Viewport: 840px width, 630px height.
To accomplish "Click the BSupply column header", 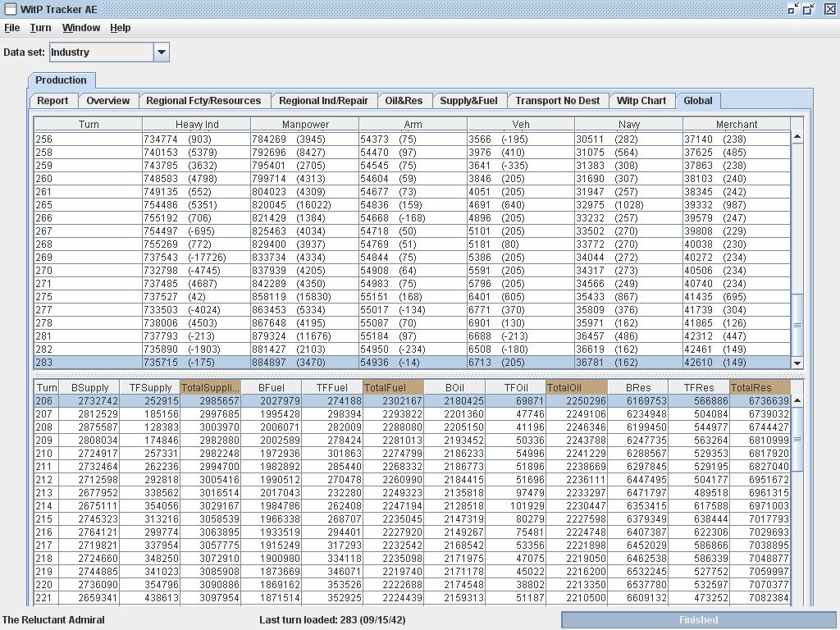I will (x=89, y=387).
